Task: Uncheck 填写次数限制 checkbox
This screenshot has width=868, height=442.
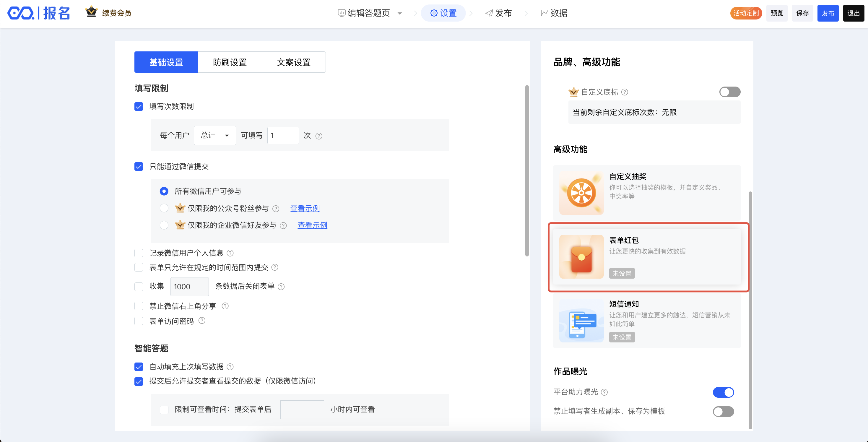Action: [139, 106]
